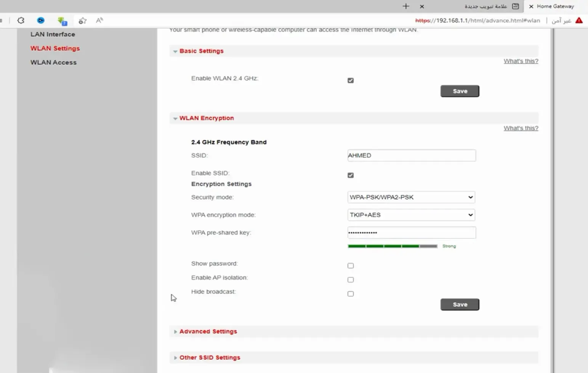588x373 pixels.
Task: Save the WLAN Encryption settings
Action: click(x=460, y=304)
